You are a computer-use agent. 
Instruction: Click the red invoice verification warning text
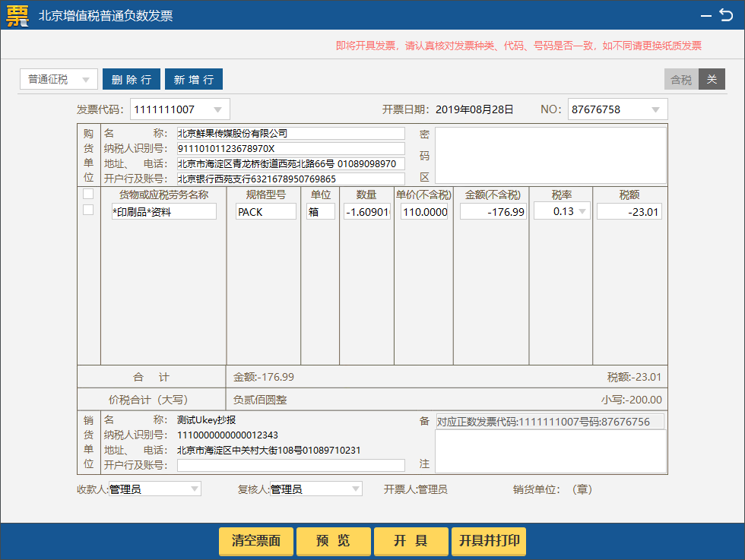518,46
